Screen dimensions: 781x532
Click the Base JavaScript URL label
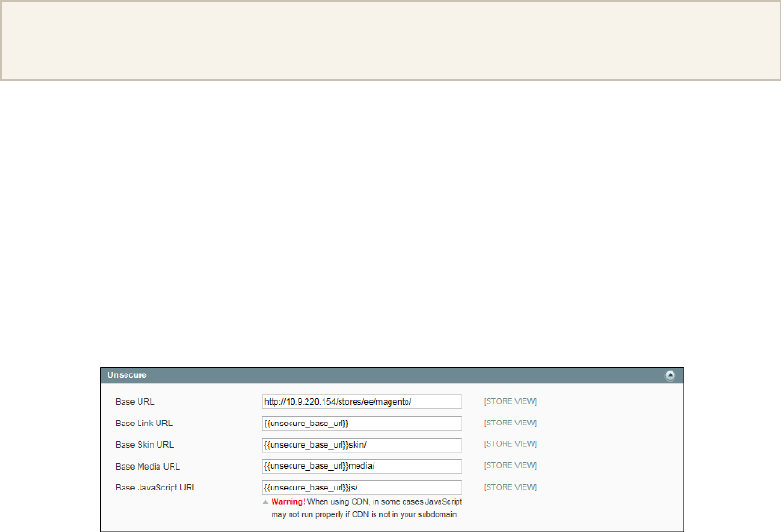(x=156, y=488)
